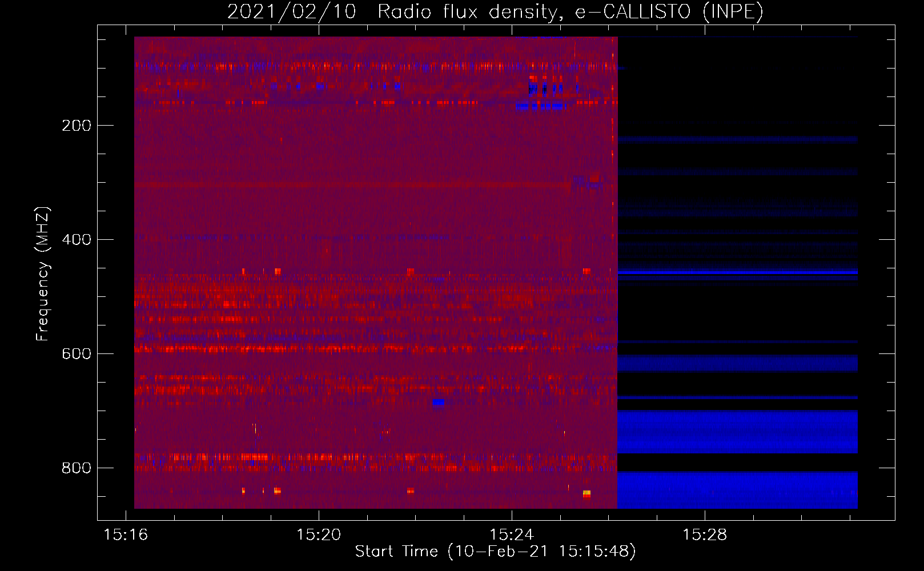
Task: Click the 15:28 time tick label
Action: pyautogui.click(x=705, y=535)
